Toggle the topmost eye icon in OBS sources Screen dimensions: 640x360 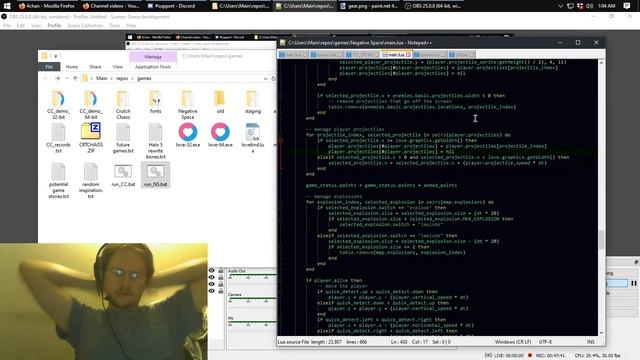coord(211,271)
